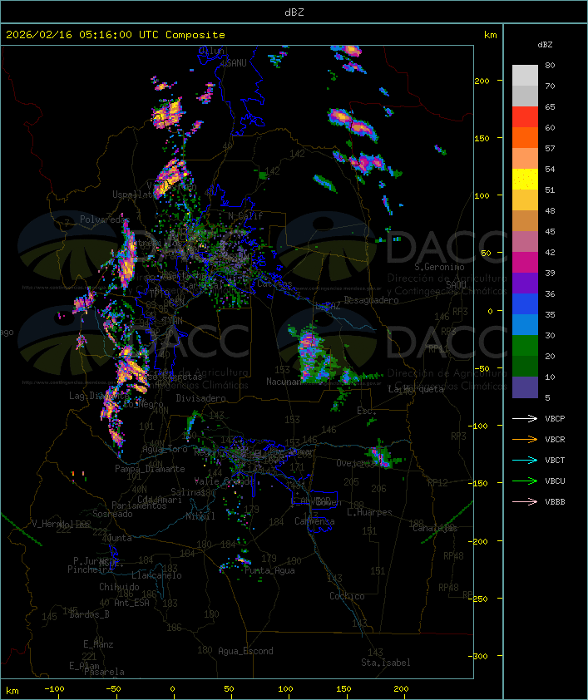
Task: Click the Sta.Isabel map label
Action: pyautogui.click(x=385, y=663)
